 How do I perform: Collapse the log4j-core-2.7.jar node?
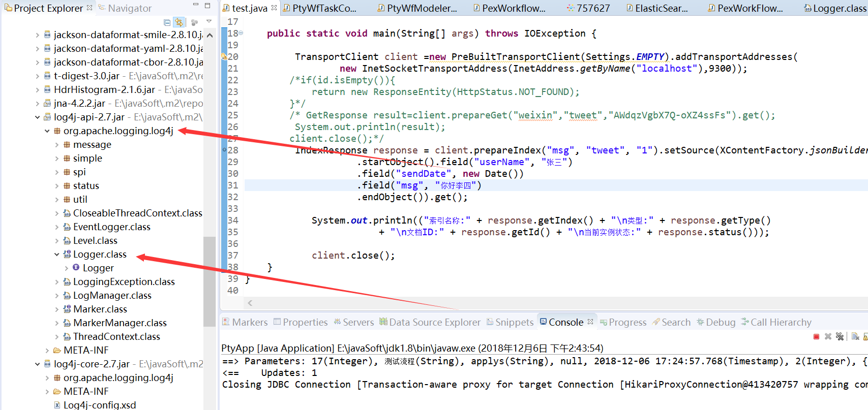pos(37,364)
